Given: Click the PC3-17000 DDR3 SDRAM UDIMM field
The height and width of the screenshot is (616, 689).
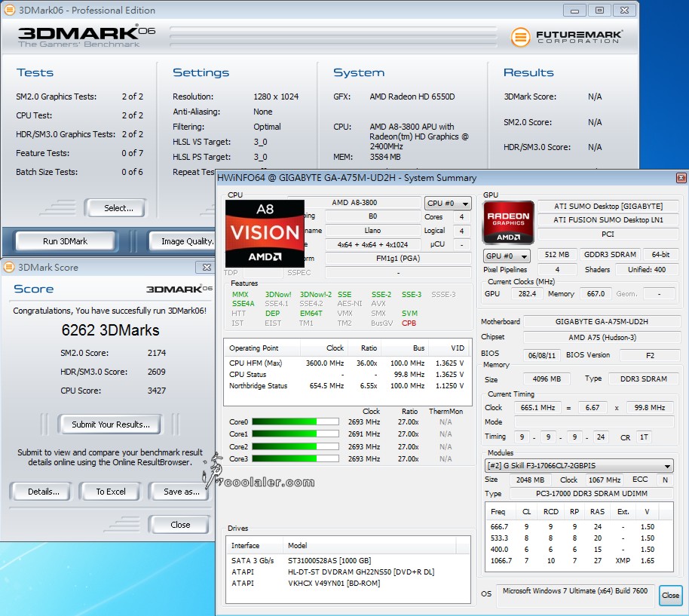Looking at the screenshot, I should tap(592, 493).
